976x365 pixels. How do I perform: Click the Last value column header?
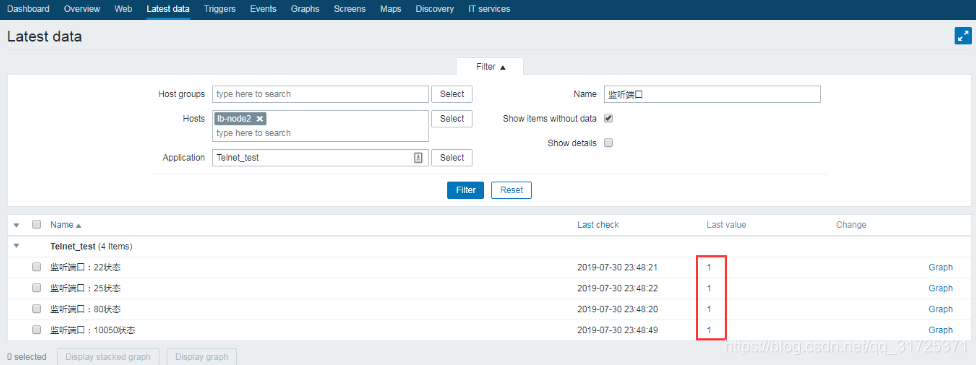click(726, 225)
